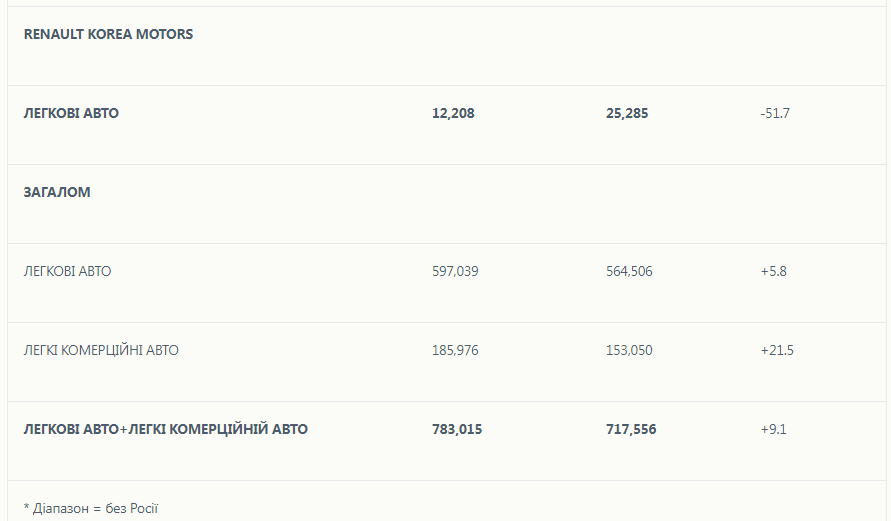The width and height of the screenshot is (891, 521).
Task: Click the ЗАГАЛОМ section heading
Action: point(57,192)
